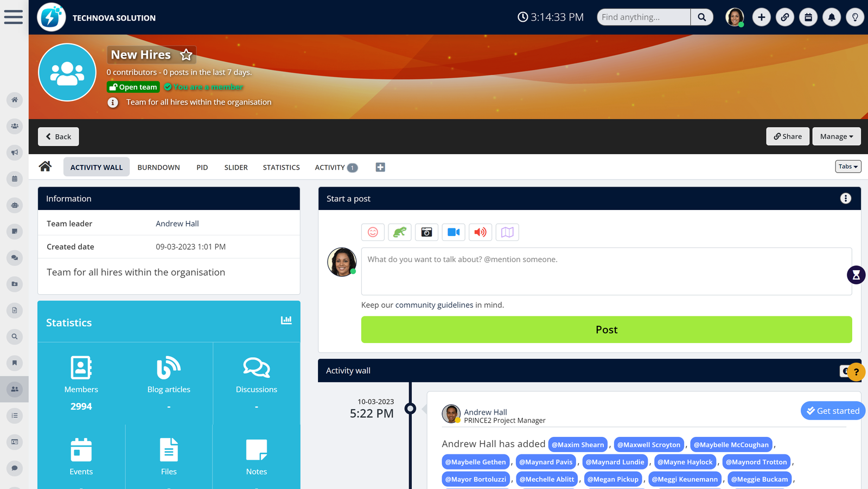Click the red speaker audio icon

pyautogui.click(x=480, y=232)
